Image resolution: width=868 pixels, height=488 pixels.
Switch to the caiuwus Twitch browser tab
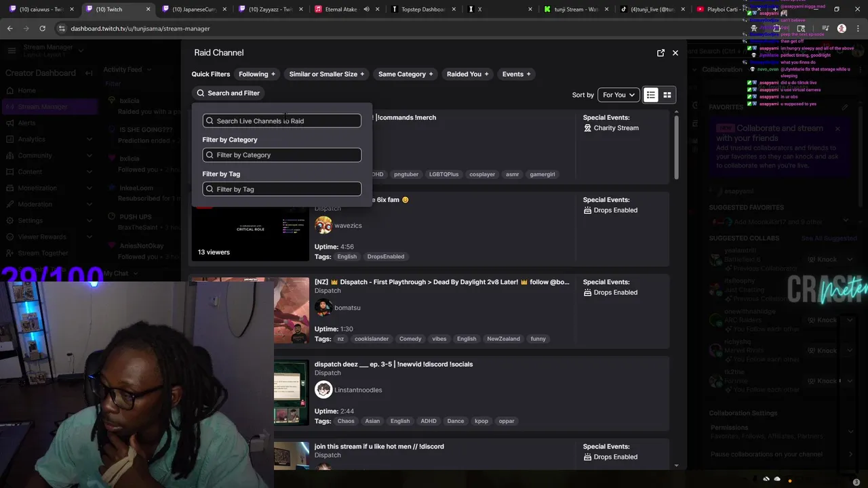point(41,9)
